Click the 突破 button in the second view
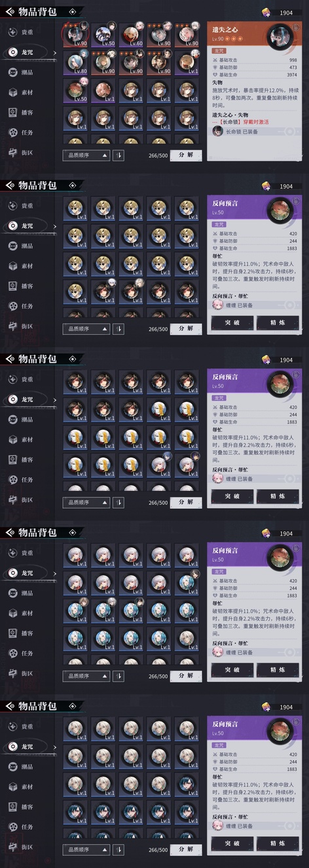This screenshot has height=868, width=309. pos(232,323)
